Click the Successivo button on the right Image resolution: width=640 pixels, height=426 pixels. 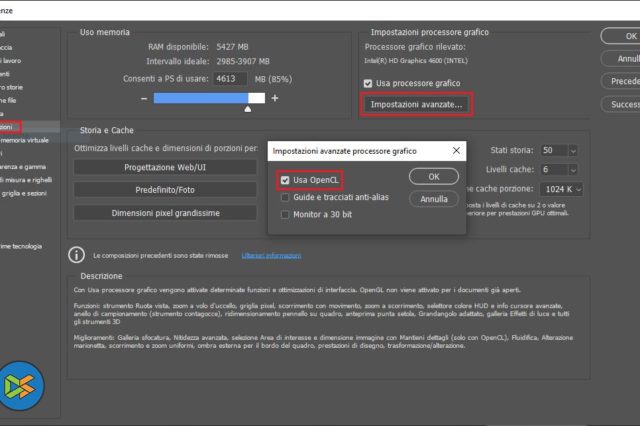(x=620, y=104)
